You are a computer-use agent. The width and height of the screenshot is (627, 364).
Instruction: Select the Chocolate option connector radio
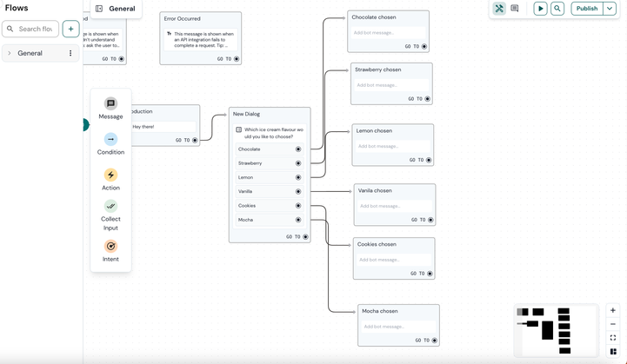[x=298, y=149]
